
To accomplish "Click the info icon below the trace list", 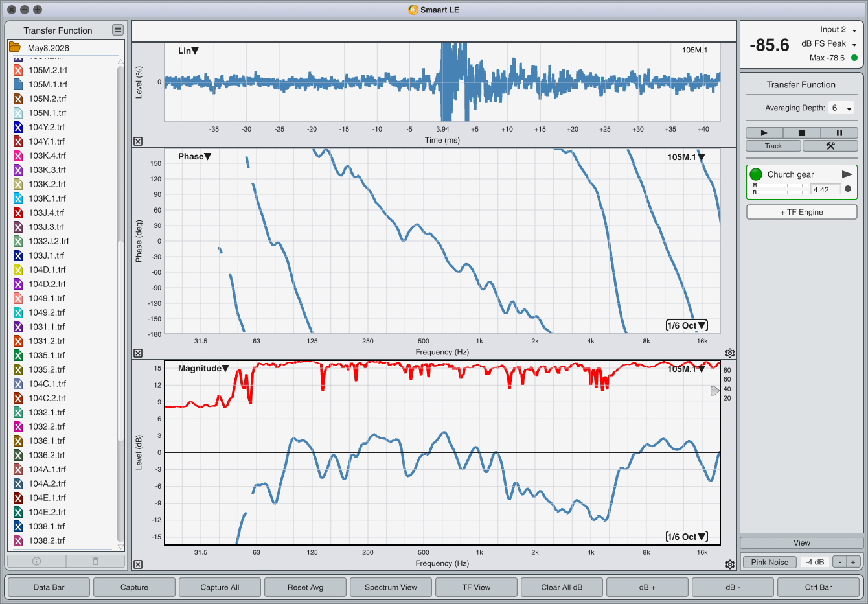I will coord(36,561).
